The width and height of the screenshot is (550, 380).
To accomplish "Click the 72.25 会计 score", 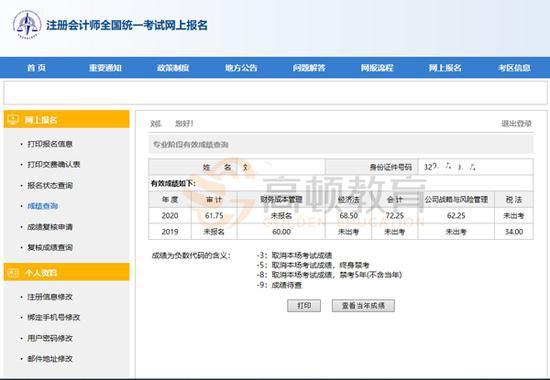I will point(395,215).
